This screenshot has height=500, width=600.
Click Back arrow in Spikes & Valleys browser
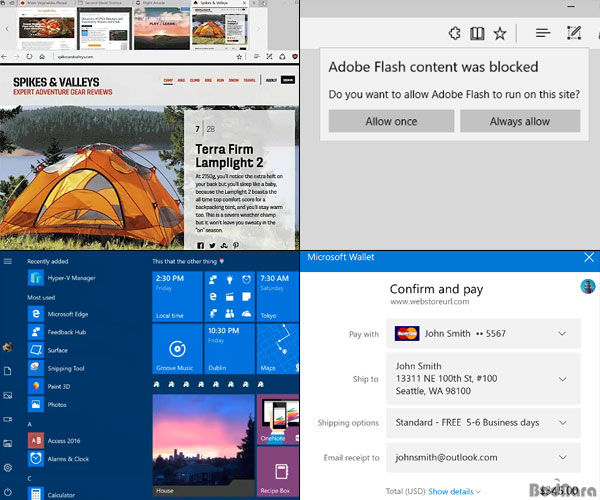click(x=4, y=57)
